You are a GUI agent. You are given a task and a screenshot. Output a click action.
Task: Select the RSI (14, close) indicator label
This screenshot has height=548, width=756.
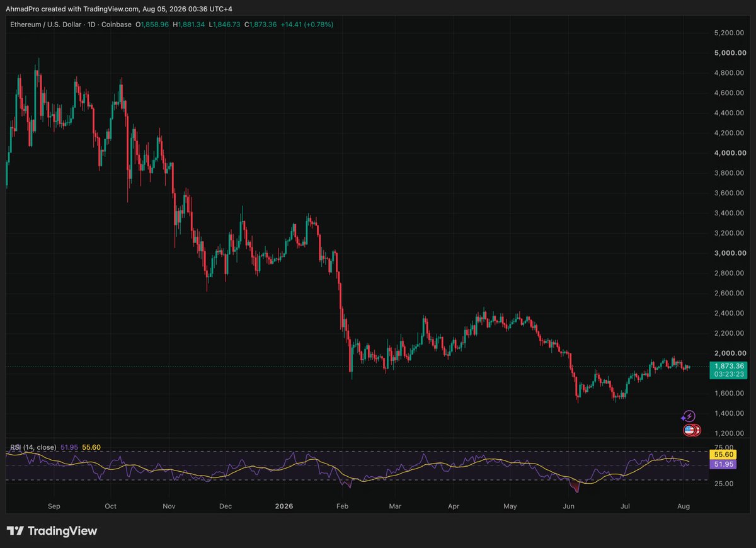point(33,447)
